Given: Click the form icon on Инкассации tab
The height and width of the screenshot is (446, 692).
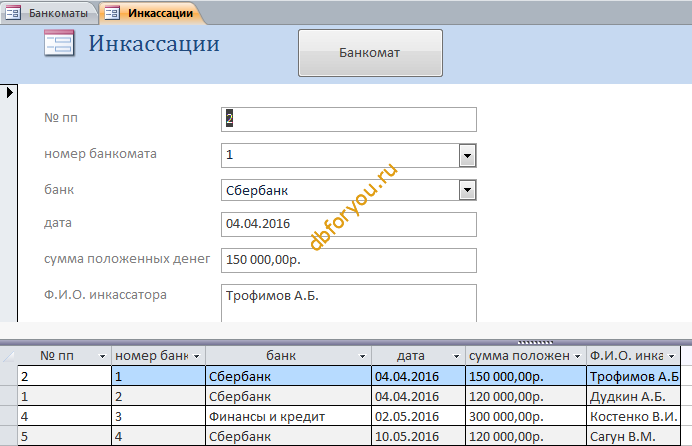Looking at the screenshot, I should coord(112,13).
